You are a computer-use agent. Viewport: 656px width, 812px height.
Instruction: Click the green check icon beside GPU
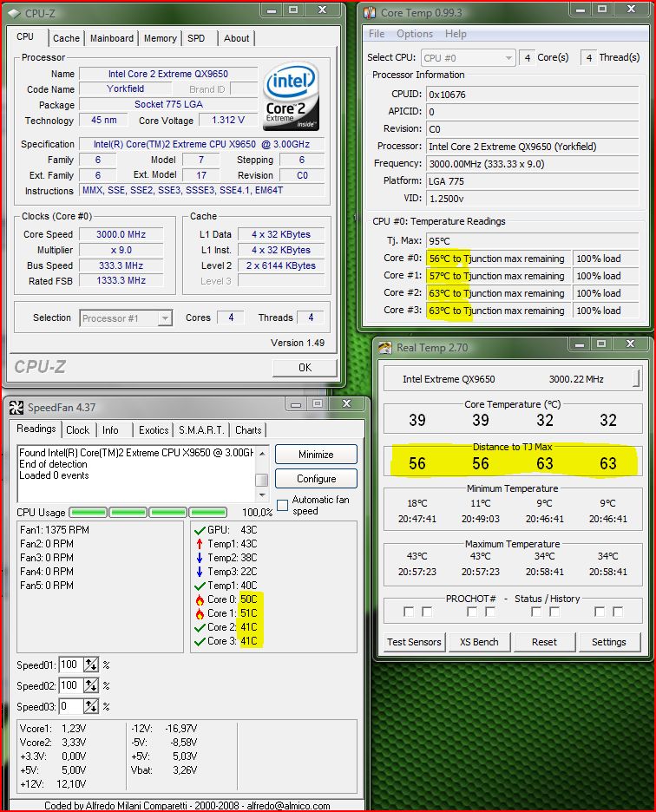pos(200,530)
